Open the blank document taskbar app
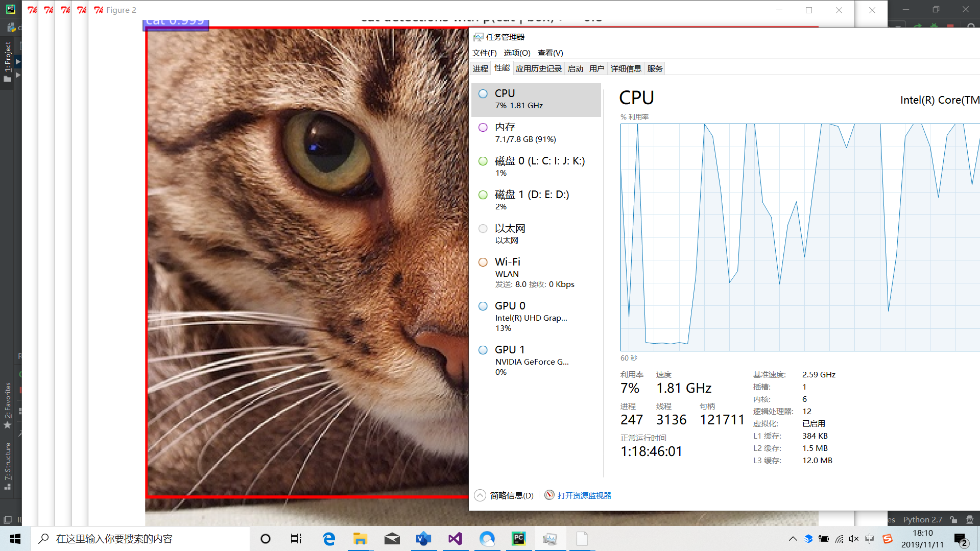The height and width of the screenshot is (551, 980). click(582, 539)
